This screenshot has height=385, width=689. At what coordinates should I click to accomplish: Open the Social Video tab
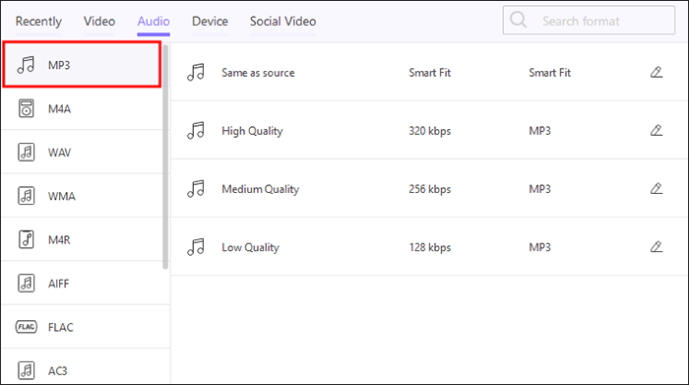pyautogui.click(x=283, y=21)
